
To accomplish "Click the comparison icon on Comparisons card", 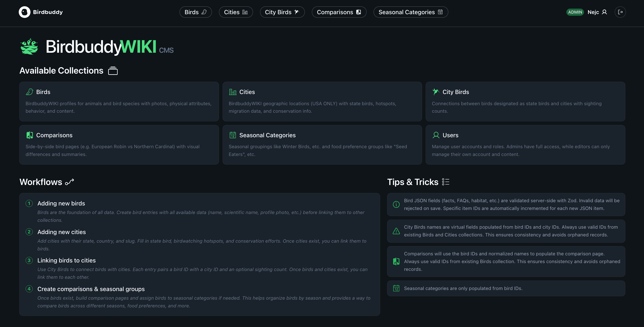I will pos(30,135).
